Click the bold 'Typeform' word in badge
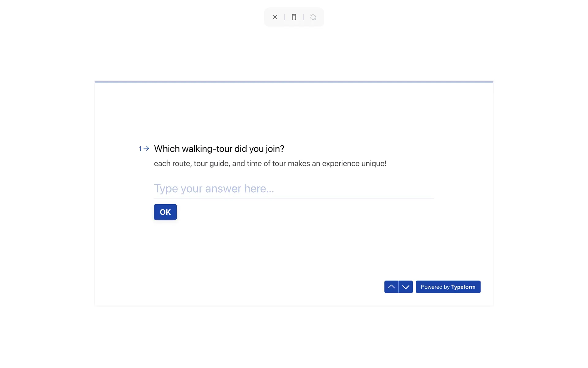Image resolution: width=588 pixels, height=368 pixels. click(463, 287)
